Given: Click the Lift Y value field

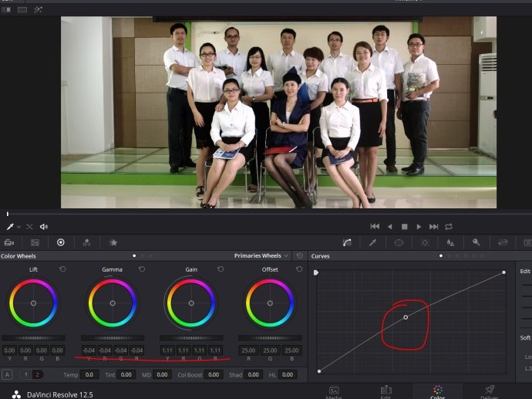Looking at the screenshot, I should (x=9, y=350).
